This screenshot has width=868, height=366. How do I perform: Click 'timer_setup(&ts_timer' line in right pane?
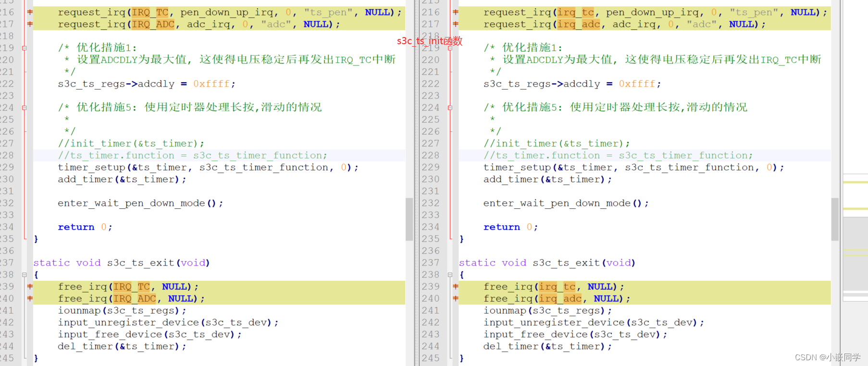634,167
